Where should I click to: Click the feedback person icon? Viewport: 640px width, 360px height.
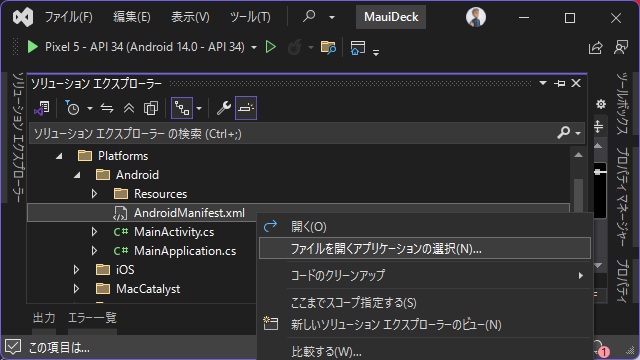tap(621, 47)
